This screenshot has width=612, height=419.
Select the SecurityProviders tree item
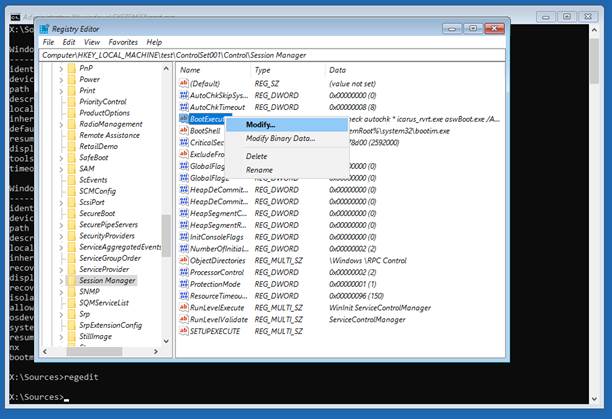click(107, 236)
